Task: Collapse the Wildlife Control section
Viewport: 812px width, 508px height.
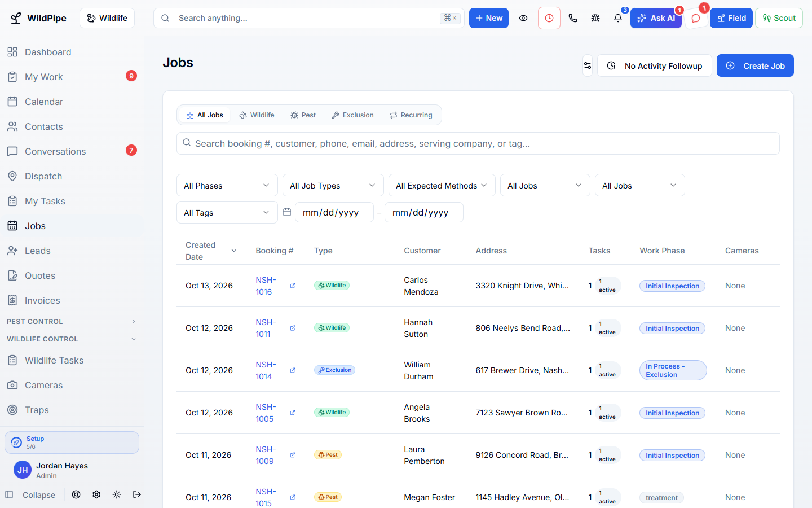Action: coord(72,339)
